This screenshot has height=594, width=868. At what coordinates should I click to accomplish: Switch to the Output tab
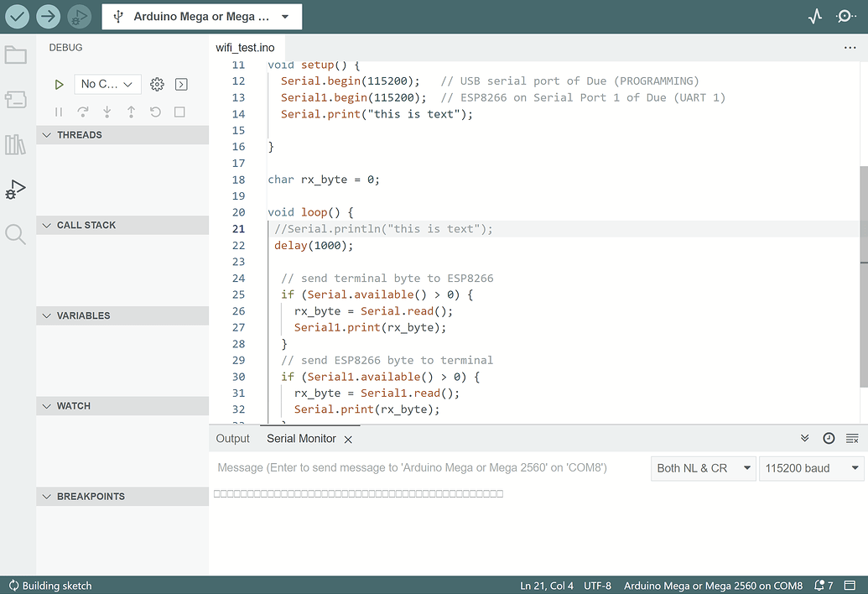[x=232, y=439]
